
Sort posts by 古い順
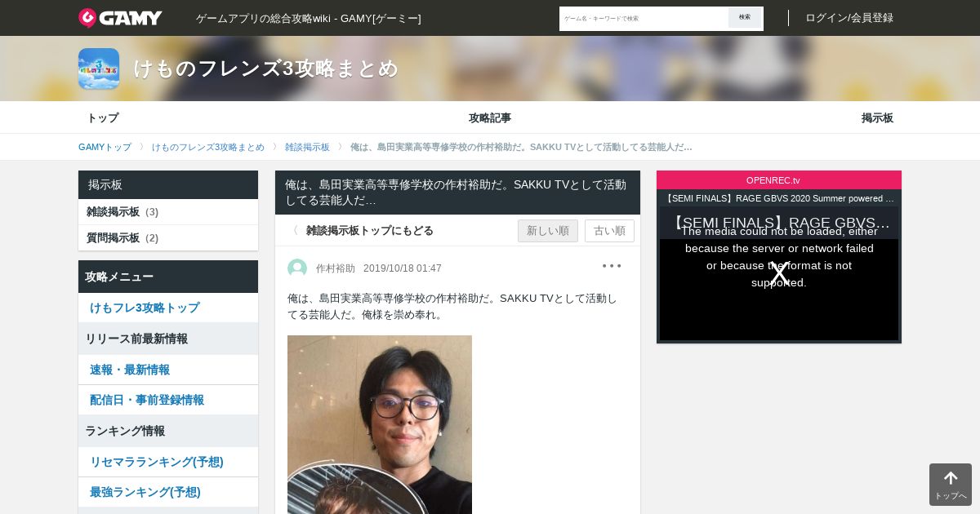point(609,231)
